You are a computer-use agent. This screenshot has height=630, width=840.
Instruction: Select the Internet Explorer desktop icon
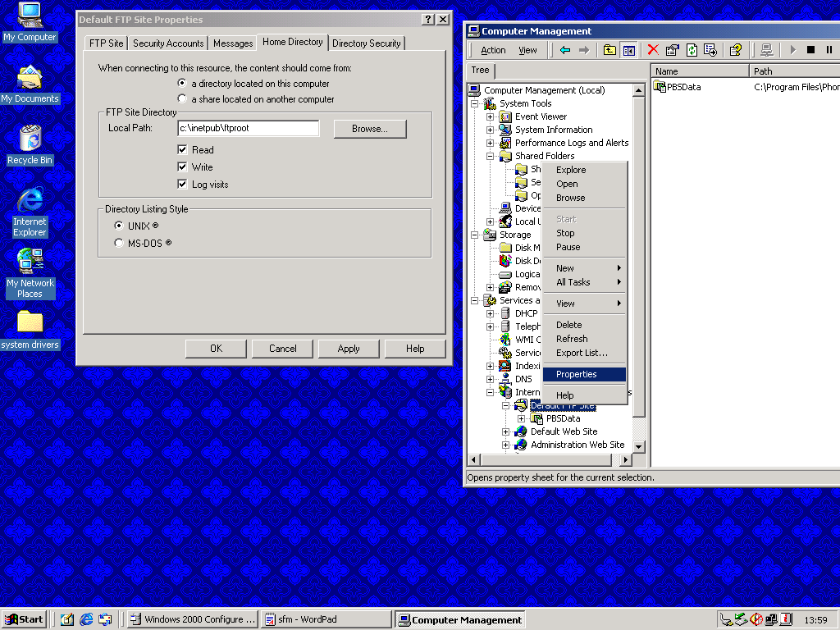pos(30,212)
